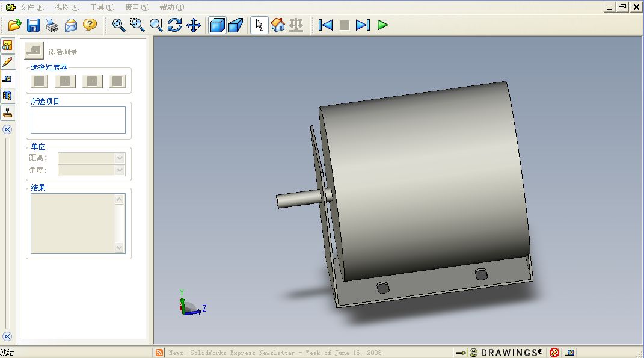Stop the animation playback
This screenshot has height=358, width=644.
click(344, 25)
